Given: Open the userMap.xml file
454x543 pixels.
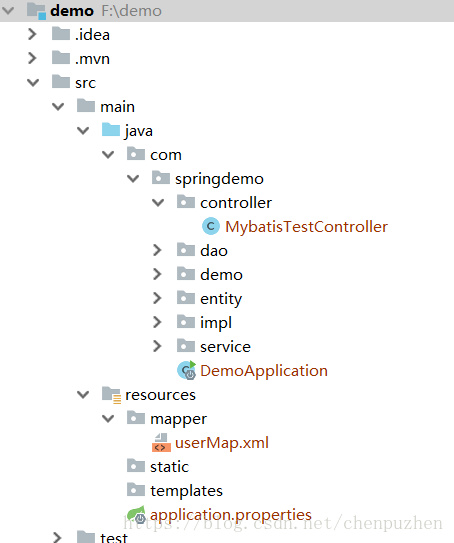Looking at the screenshot, I should (222, 443).
